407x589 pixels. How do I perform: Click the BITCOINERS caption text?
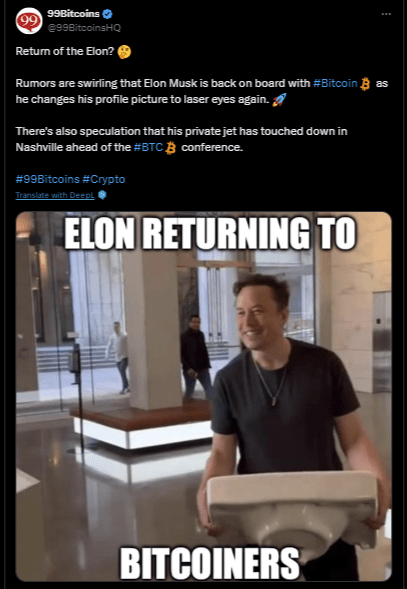pyautogui.click(x=210, y=563)
